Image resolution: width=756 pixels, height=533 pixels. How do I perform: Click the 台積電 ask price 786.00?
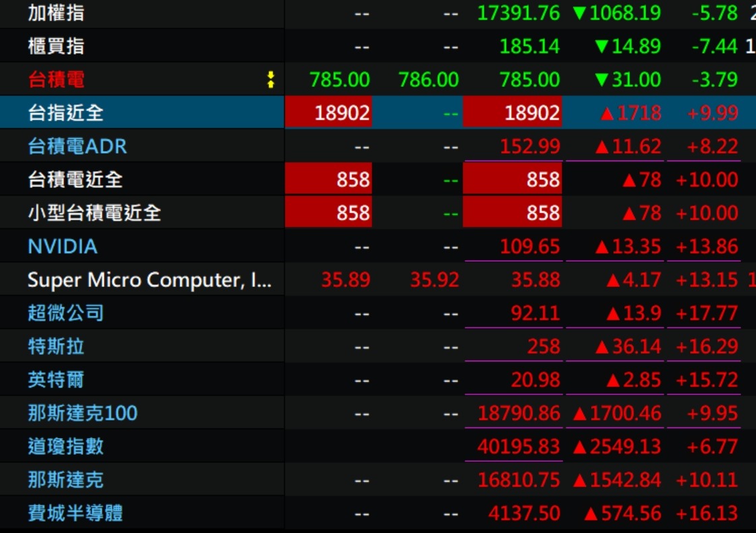pyautogui.click(x=429, y=80)
